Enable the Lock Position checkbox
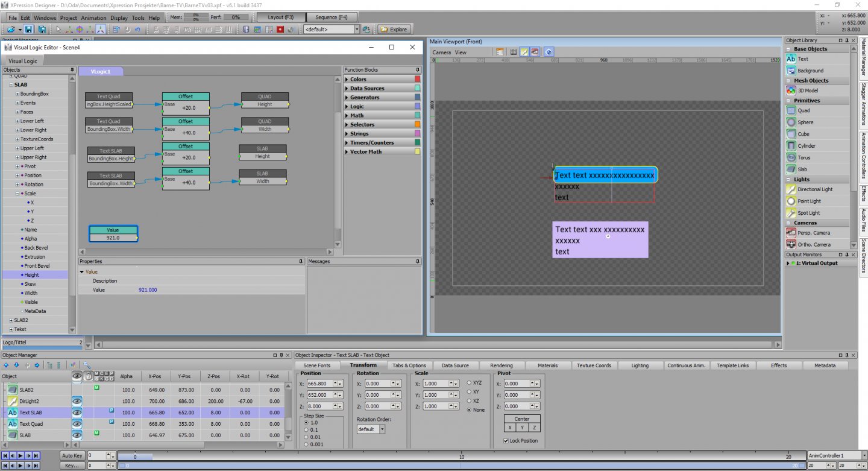The image size is (868, 471). point(506,441)
